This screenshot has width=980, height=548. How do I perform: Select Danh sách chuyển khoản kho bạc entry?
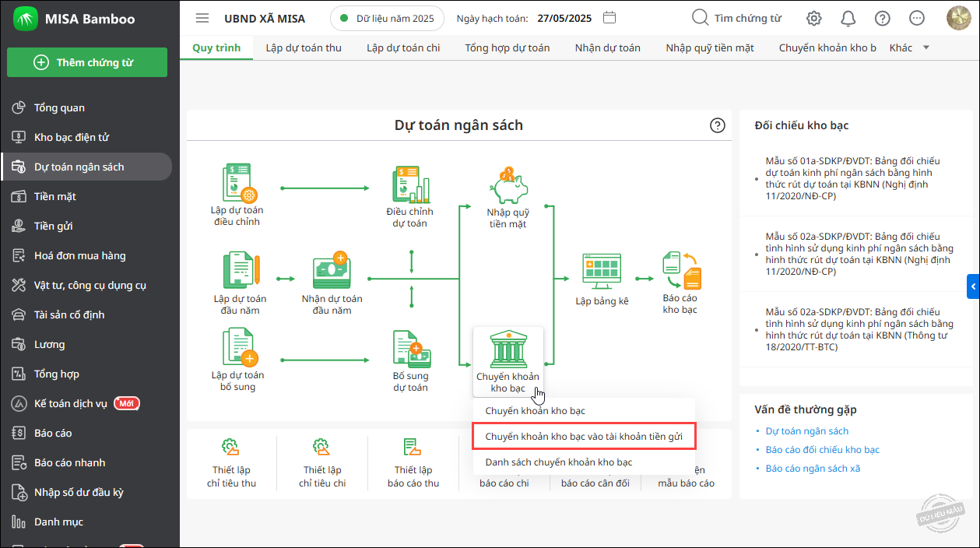[x=558, y=462]
